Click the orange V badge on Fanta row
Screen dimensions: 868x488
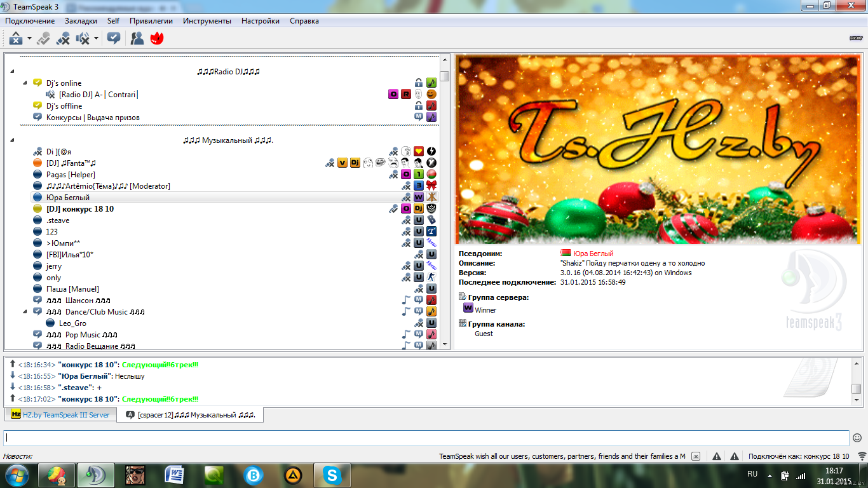pos(342,163)
